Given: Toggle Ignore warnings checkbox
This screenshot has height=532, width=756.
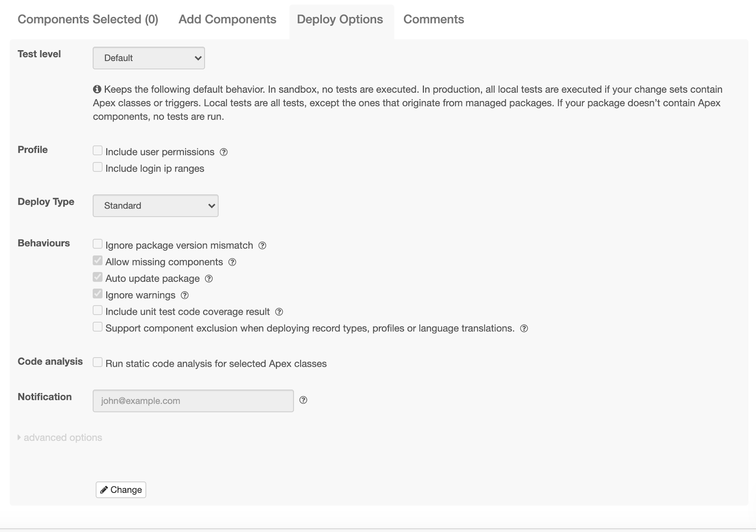Looking at the screenshot, I should [97, 294].
